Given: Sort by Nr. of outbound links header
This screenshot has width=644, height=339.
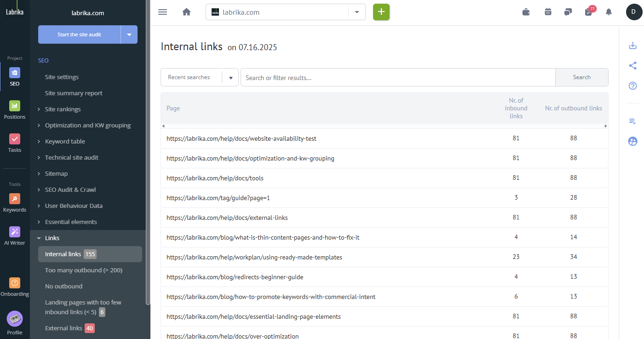Looking at the screenshot, I should pyautogui.click(x=574, y=108).
